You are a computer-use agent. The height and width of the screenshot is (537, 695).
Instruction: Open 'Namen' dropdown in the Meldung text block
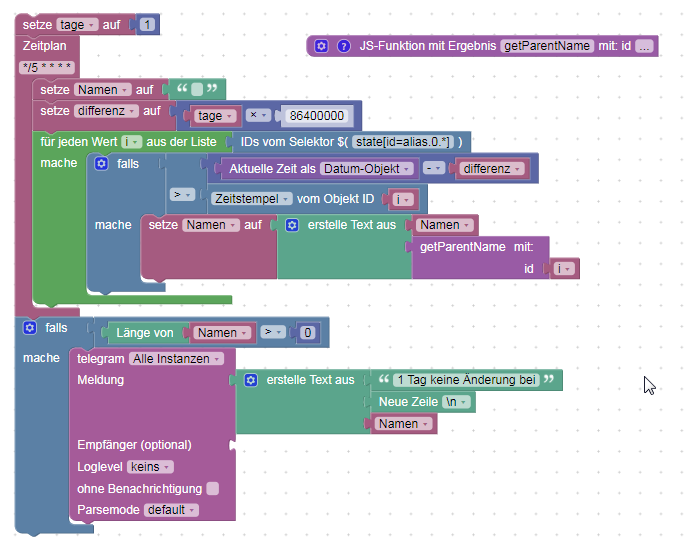pos(403,424)
